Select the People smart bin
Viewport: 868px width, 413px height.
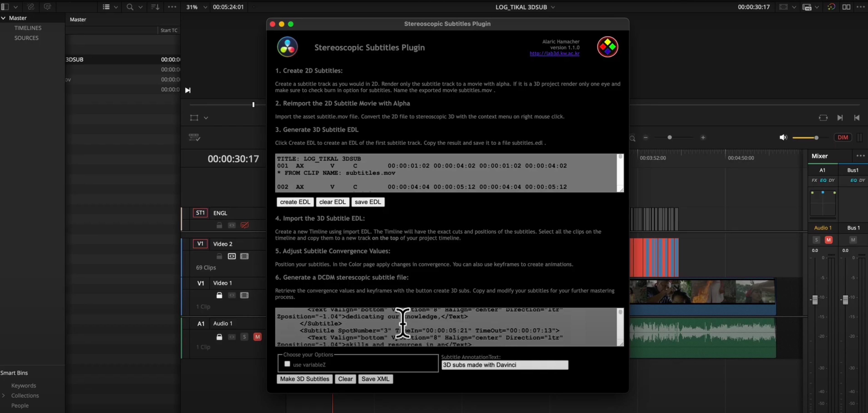pos(20,406)
